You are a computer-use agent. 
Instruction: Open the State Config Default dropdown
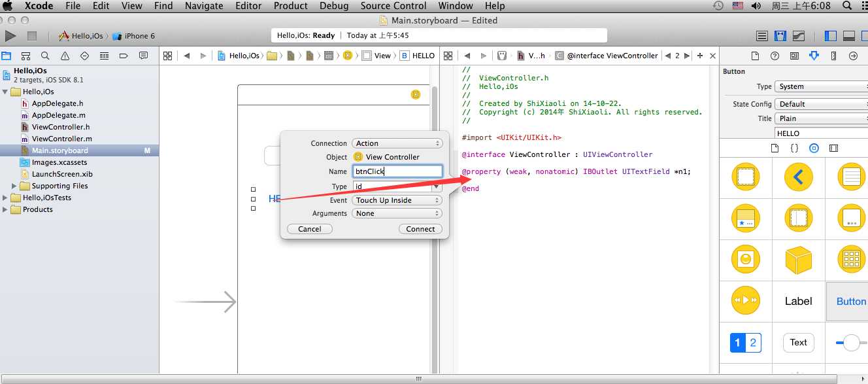[x=822, y=104]
